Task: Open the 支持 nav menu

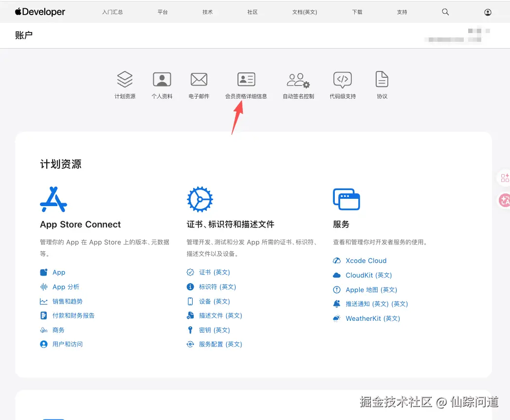Action: [x=402, y=12]
